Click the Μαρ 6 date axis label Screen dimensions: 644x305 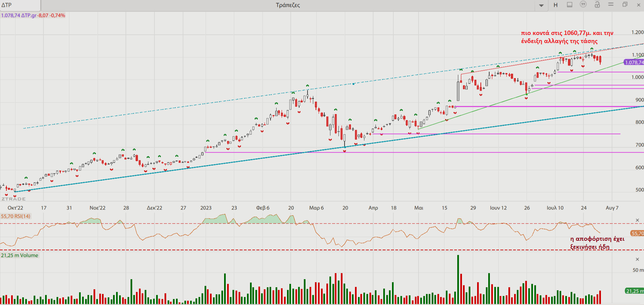point(316,208)
